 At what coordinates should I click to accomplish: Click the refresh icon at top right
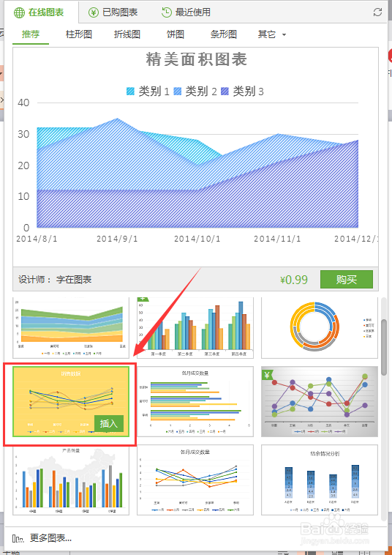pyautogui.click(x=377, y=12)
